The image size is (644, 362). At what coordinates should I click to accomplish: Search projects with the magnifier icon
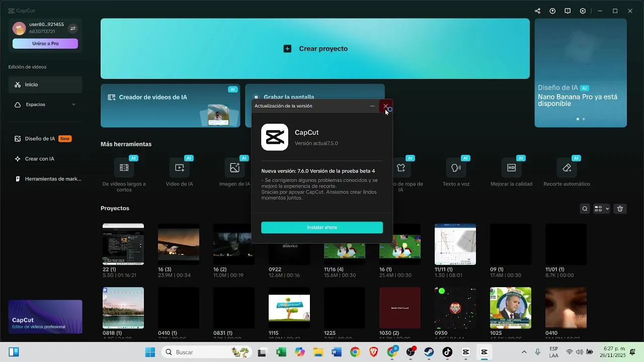tap(585, 209)
